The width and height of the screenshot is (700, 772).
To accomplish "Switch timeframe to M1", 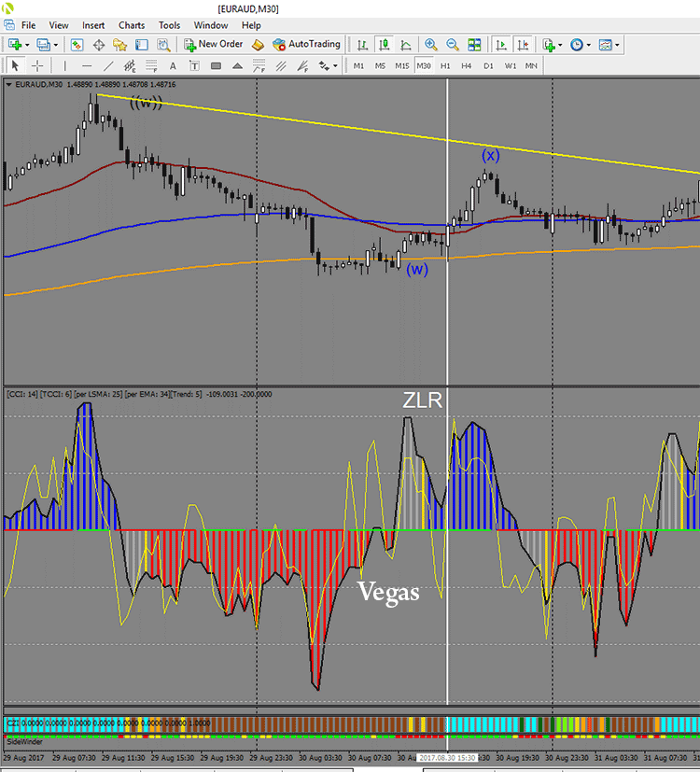I will coord(358,65).
